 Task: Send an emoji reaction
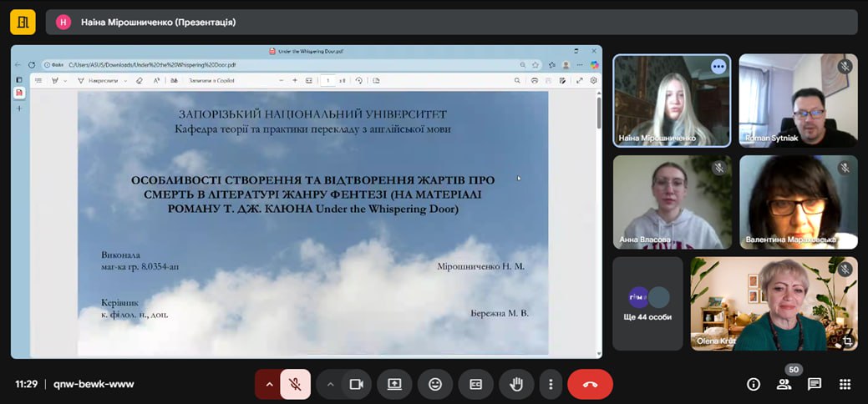click(x=435, y=384)
